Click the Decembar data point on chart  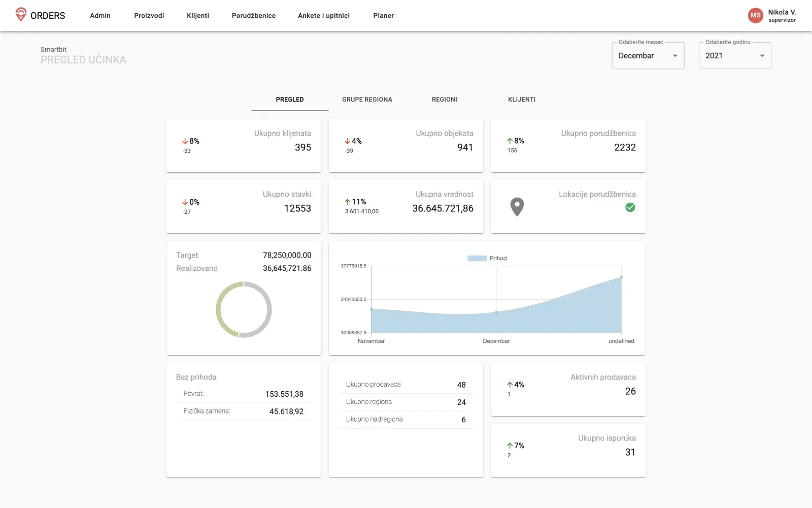pyautogui.click(x=496, y=312)
